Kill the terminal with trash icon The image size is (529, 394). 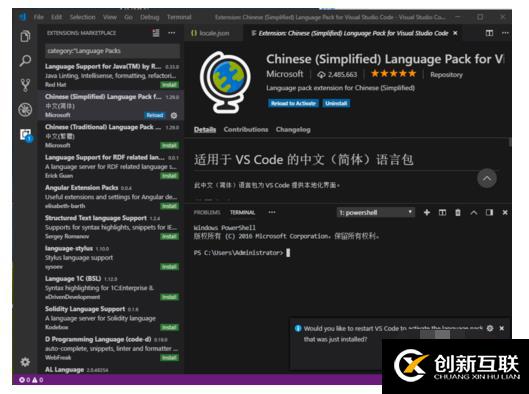pyautogui.click(x=458, y=212)
